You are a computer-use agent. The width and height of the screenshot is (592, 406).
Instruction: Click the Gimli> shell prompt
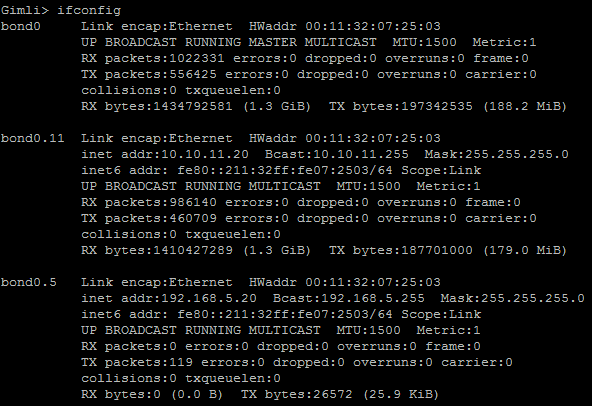[x=25, y=10]
